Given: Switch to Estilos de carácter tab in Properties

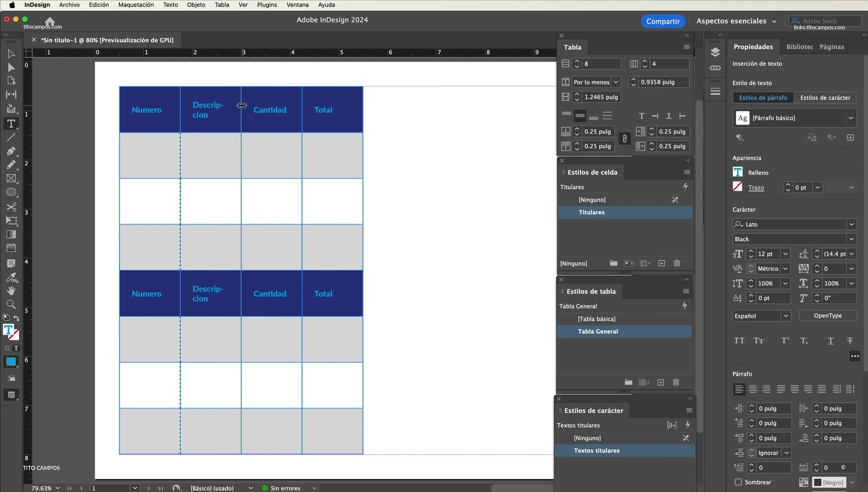Looking at the screenshot, I should point(825,98).
